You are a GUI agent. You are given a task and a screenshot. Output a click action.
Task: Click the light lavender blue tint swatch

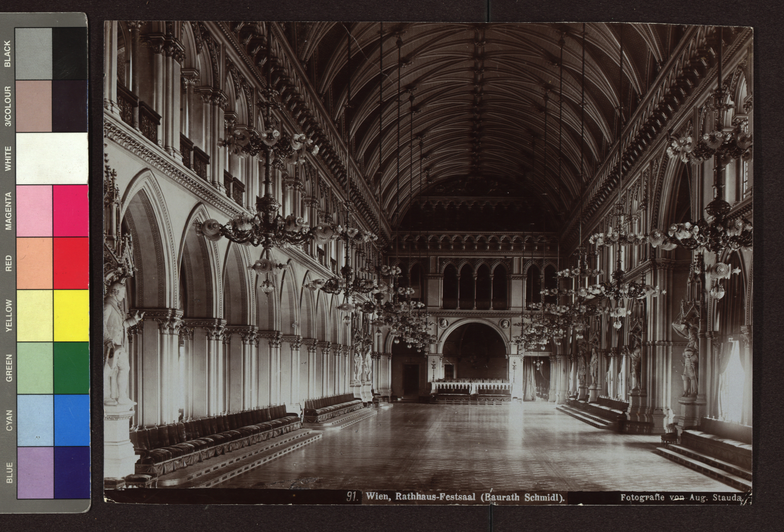(36, 473)
